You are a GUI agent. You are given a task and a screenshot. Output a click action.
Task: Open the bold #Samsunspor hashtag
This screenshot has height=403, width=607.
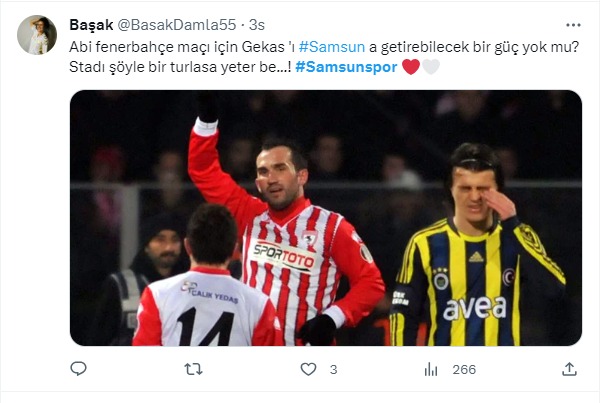tap(346, 67)
